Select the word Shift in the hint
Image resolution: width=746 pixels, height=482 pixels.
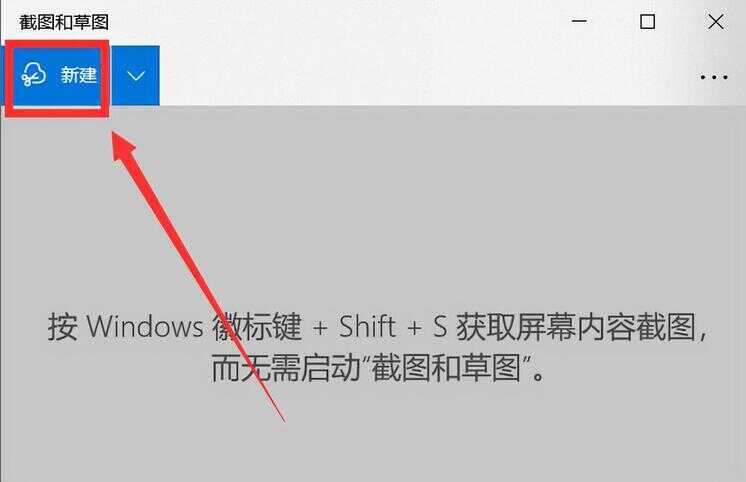click(x=367, y=326)
